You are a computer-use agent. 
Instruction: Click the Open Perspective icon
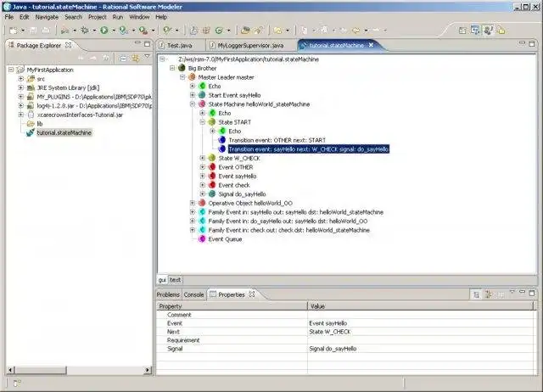(462, 31)
